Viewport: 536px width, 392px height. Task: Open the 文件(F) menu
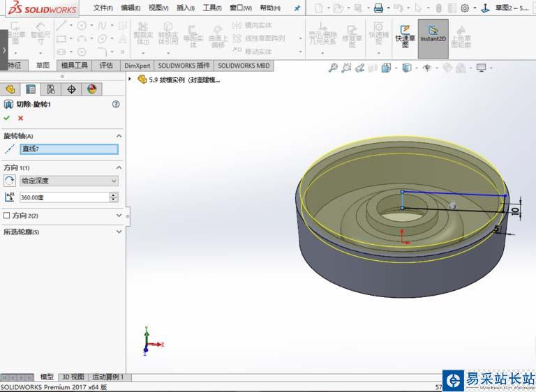(x=103, y=8)
